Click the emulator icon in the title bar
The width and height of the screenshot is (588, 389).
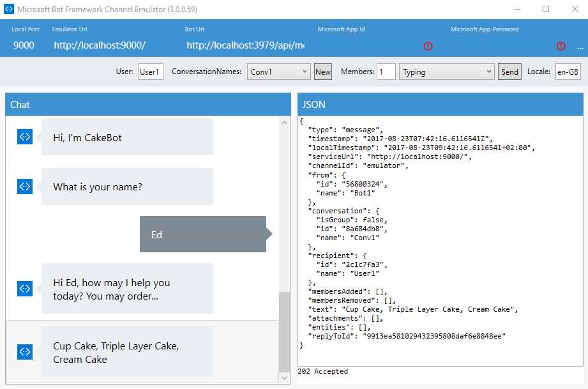[9, 9]
